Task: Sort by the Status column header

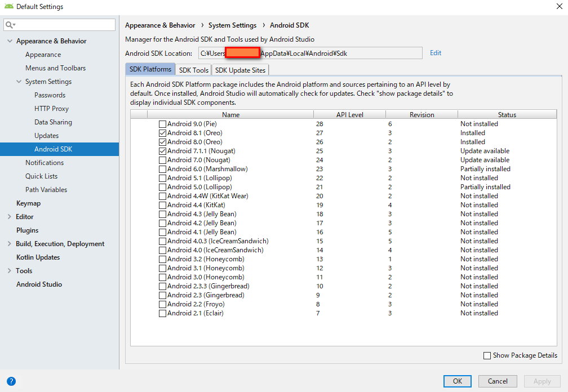Action: [x=507, y=114]
